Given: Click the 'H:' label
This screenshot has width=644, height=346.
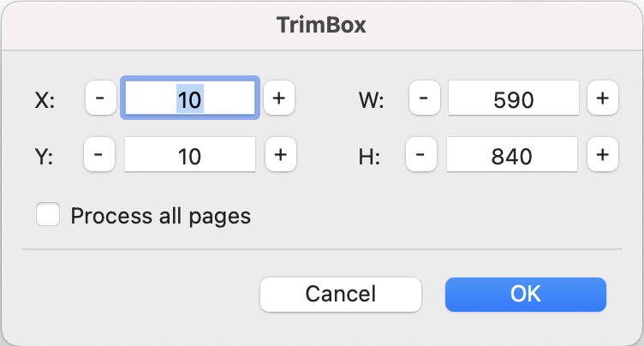Looking at the screenshot, I should point(370,157).
